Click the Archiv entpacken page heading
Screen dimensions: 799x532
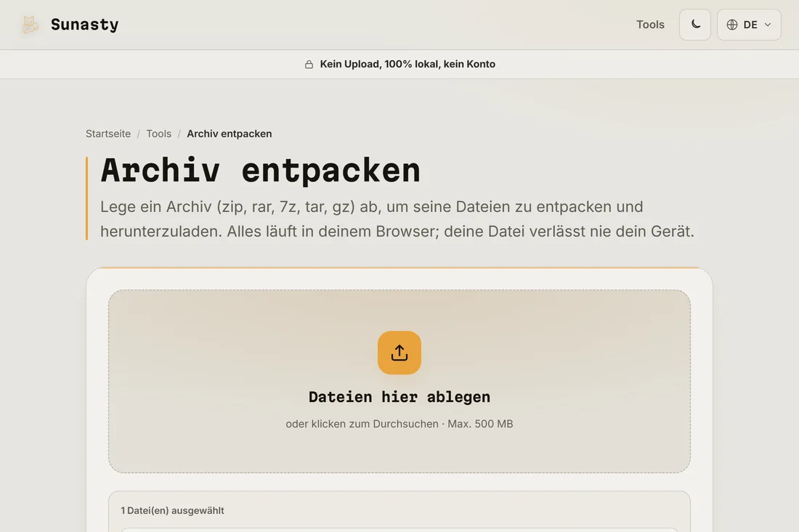click(260, 170)
